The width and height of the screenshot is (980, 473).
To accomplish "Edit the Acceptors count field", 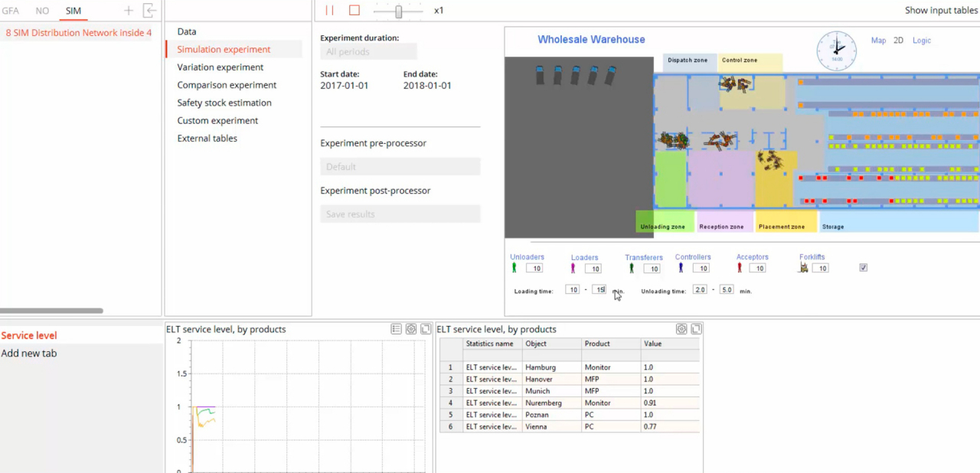I will click(x=757, y=269).
